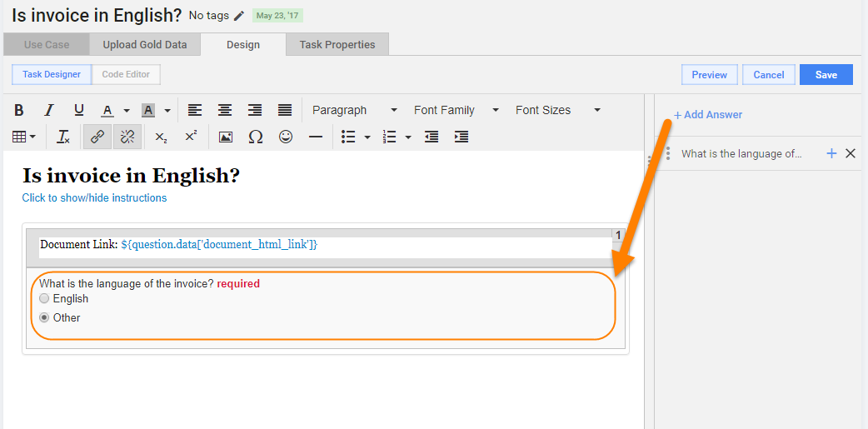Remove link with the broken chain icon
This screenshot has height=429, width=868.
127,137
